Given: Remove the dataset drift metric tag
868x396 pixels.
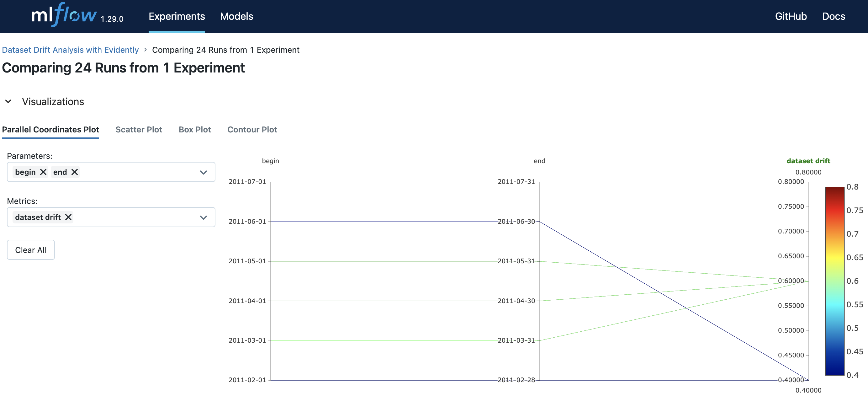Looking at the screenshot, I should coord(68,217).
